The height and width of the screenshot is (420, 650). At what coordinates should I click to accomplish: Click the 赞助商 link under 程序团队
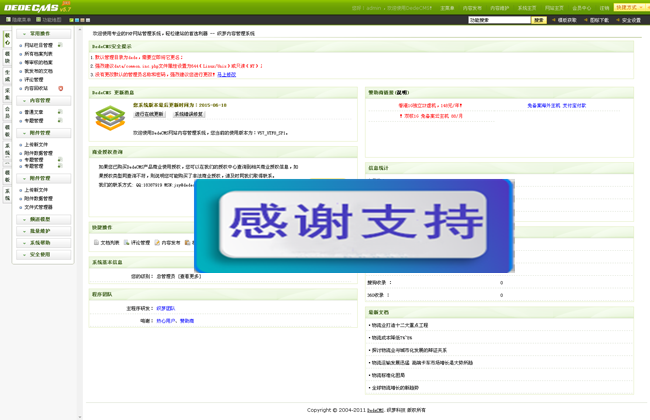187,321
